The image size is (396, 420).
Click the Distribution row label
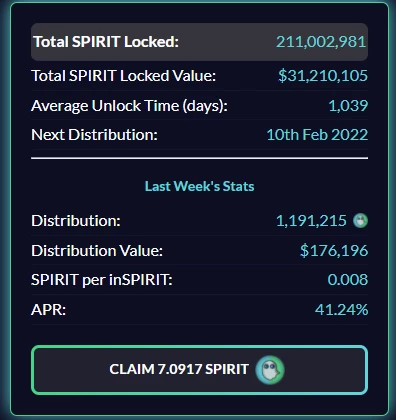coord(76,221)
